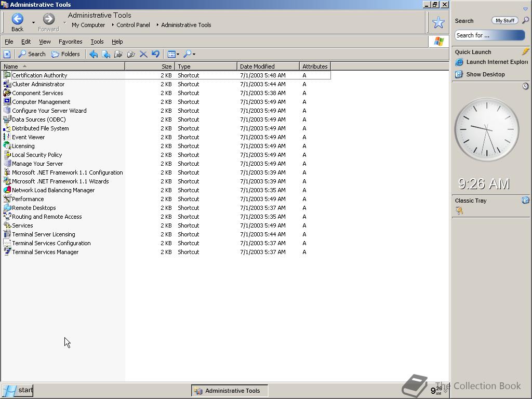
Task: Click My Computer in breadcrumb path
Action: point(88,25)
